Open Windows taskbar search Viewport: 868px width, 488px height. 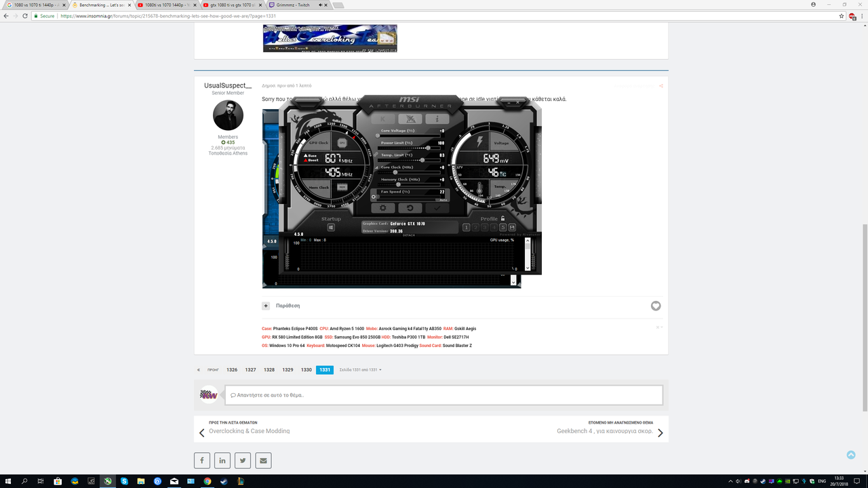coord(24,481)
